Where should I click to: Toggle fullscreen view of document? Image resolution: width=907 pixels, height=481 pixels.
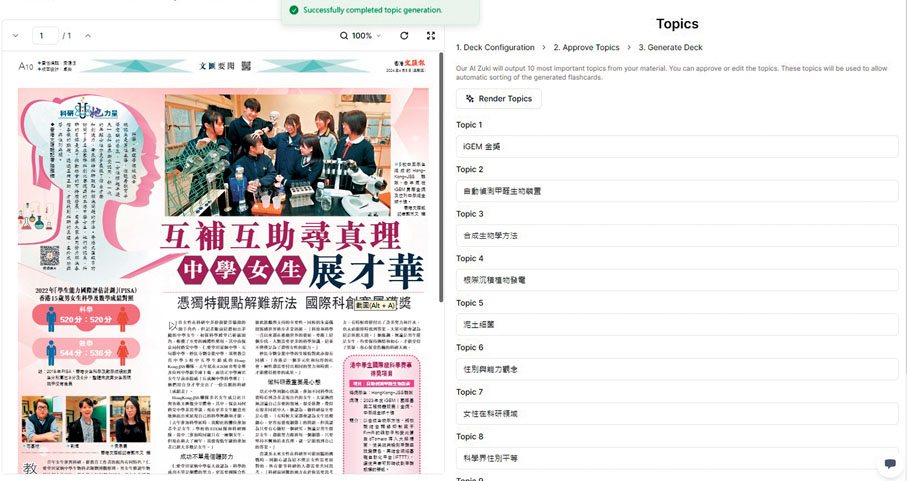(x=431, y=36)
